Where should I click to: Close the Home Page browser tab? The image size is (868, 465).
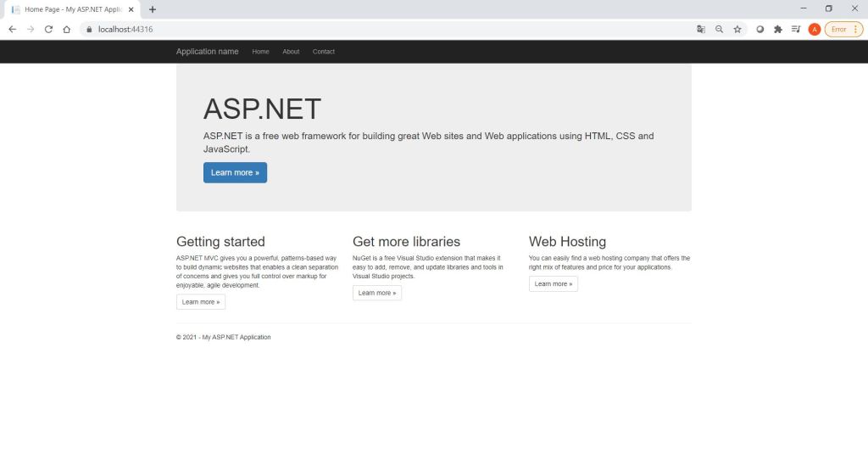coord(131,9)
